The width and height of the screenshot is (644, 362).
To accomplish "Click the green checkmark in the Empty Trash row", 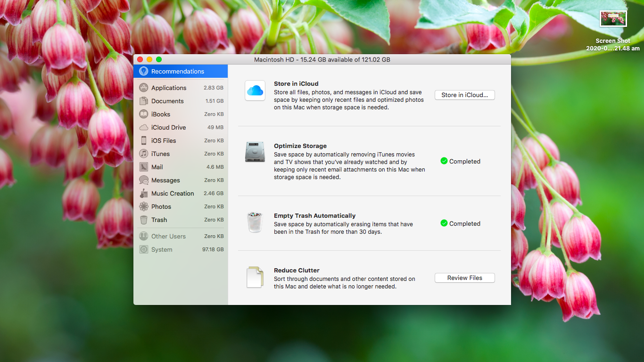I will click(444, 223).
